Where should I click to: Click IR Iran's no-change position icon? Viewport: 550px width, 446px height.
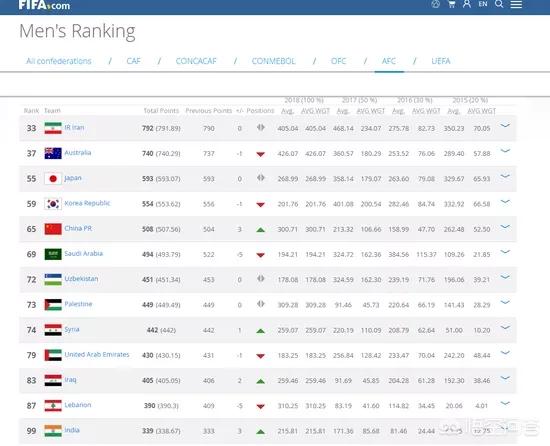click(x=260, y=127)
